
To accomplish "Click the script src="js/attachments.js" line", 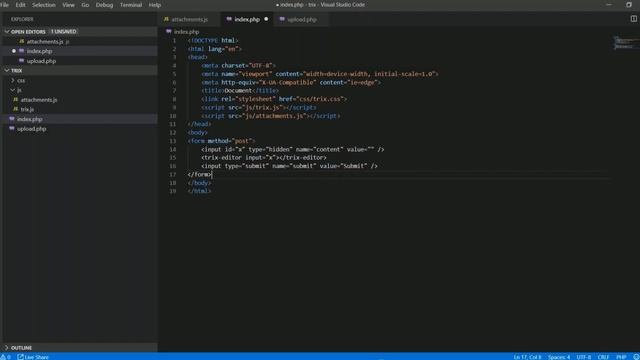I will click(271, 116).
